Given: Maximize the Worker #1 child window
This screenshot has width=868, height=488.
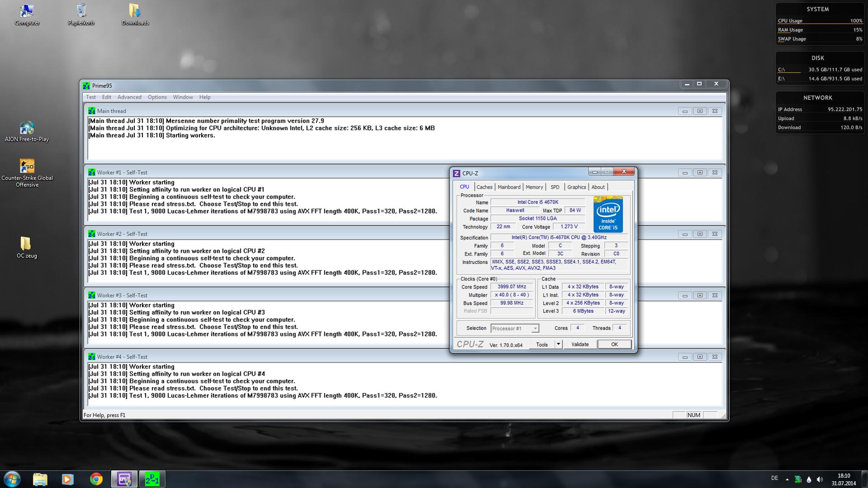Looking at the screenshot, I should pyautogui.click(x=700, y=173).
